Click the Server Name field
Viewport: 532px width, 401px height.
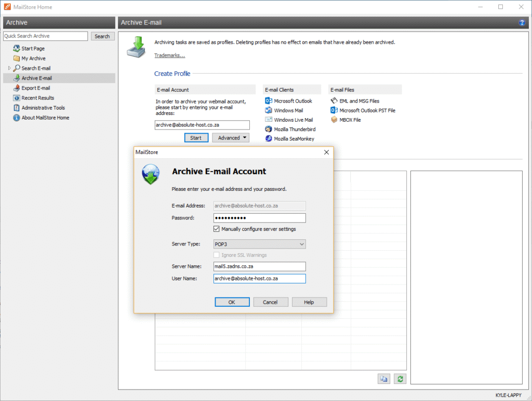click(x=260, y=266)
